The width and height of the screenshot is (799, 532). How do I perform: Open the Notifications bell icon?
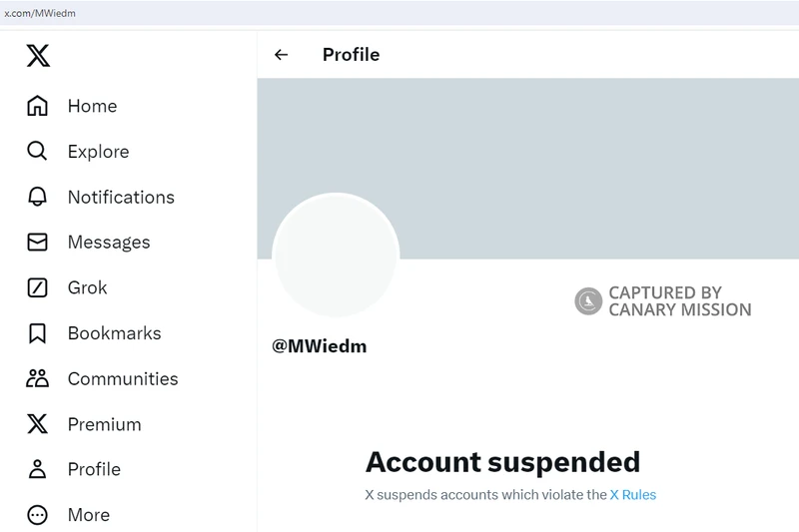coord(37,197)
